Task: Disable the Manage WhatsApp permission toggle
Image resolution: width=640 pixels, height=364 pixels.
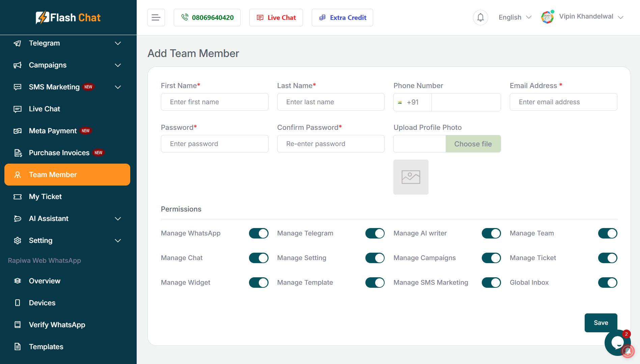Action: point(258,233)
